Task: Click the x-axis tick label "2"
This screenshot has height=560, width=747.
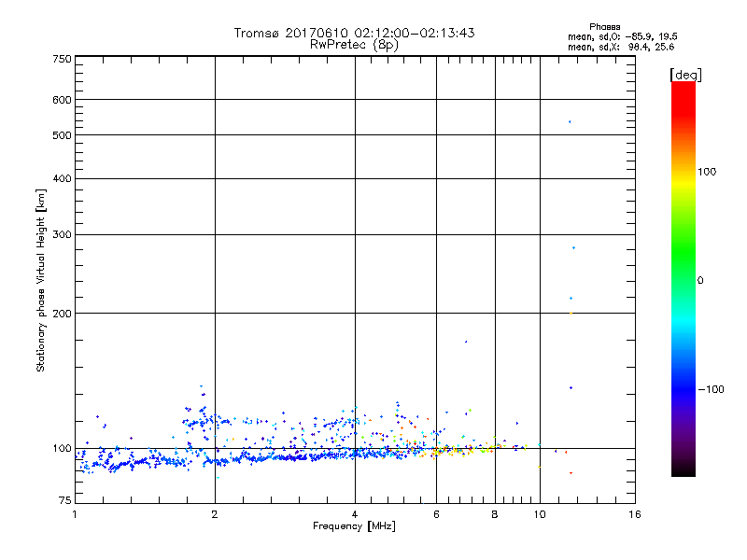Action: click(x=215, y=514)
